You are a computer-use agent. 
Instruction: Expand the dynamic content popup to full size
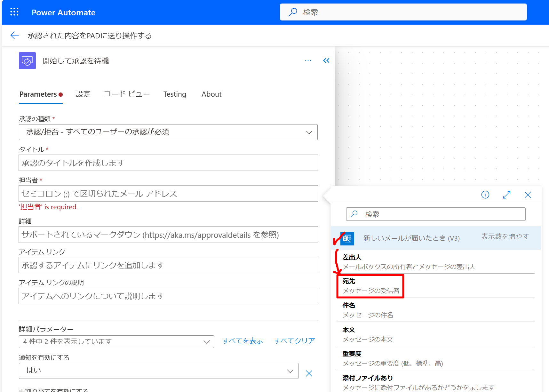[x=507, y=195]
